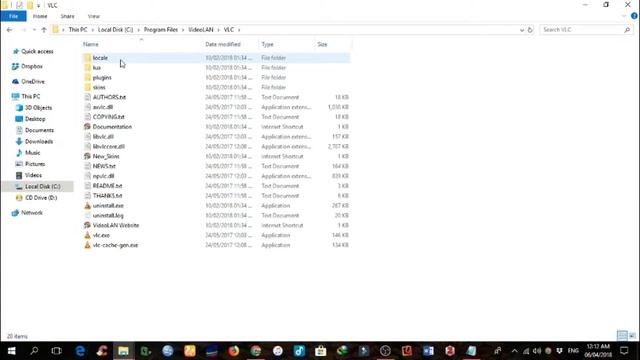This screenshot has height=360, width=640.
Task: Select the plugins folder icon
Action: [87, 77]
